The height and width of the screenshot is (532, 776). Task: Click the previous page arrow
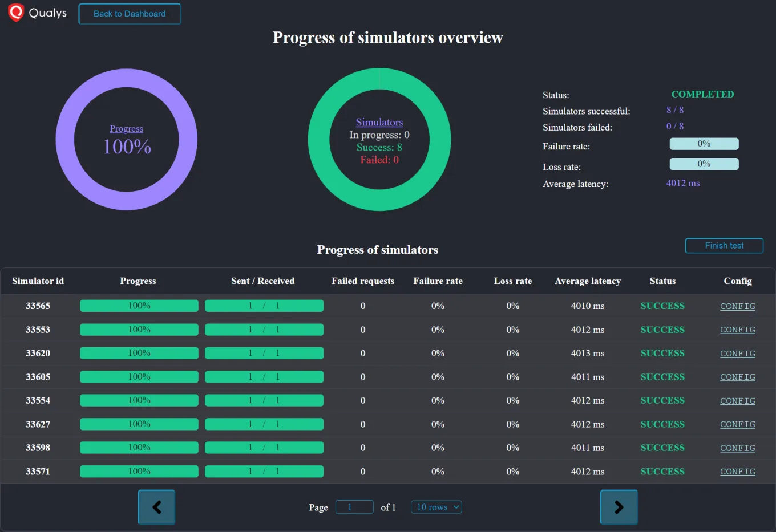click(156, 507)
